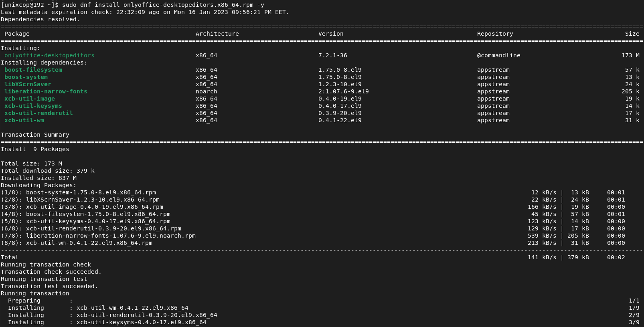This screenshot has height=327, width=644.
Task: Click the 'Last metadata expiration check' line
Action: (x=145, y=12)
